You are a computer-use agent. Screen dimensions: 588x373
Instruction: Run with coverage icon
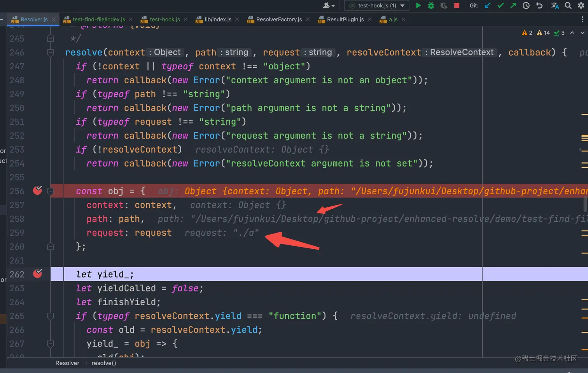(x=444, y=5)
